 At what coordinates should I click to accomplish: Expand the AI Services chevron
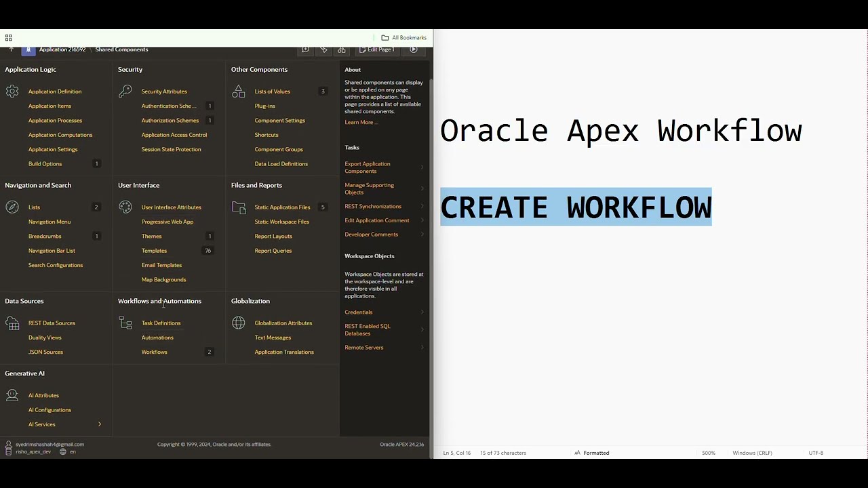click(x=100, y=424)
